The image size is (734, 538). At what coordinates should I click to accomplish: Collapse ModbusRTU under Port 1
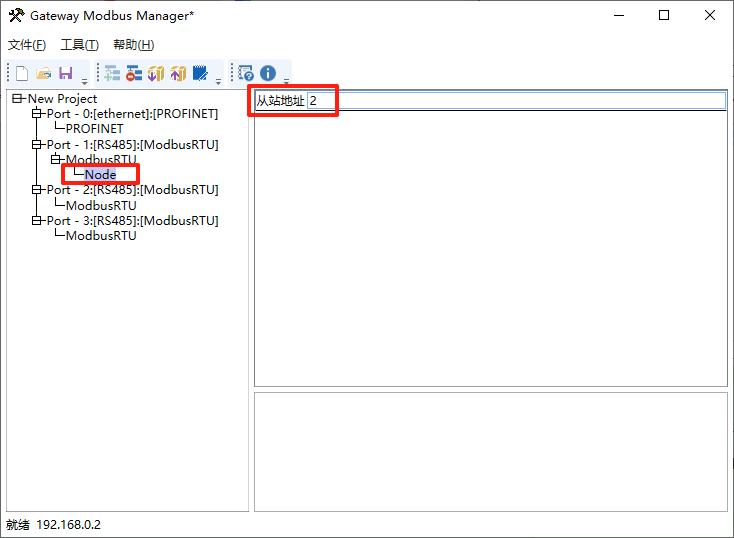(x=56, y=159)
